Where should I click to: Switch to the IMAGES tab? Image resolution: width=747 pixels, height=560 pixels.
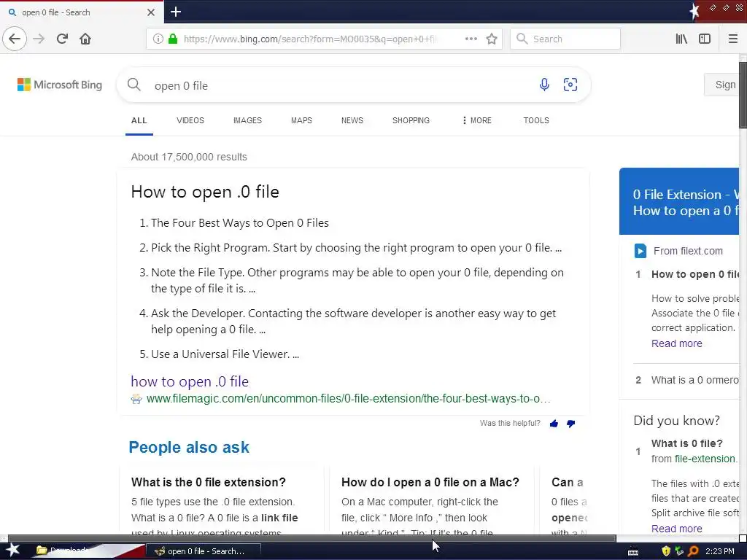click(247, 120)
